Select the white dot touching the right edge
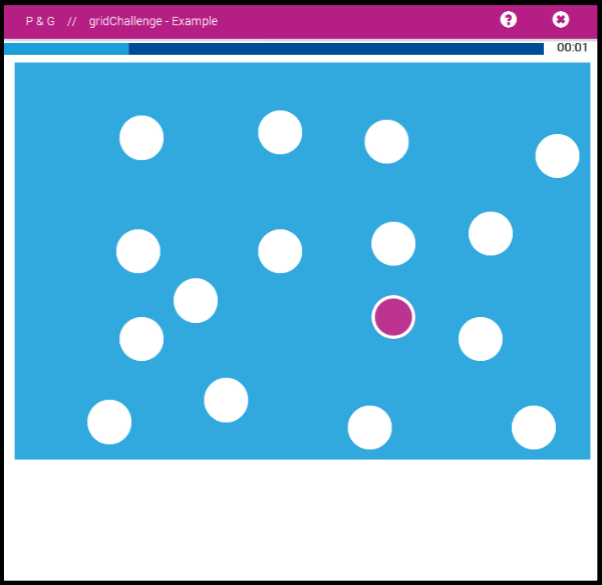The height and width of the screenshot is (585, 602). click(557, 156)
